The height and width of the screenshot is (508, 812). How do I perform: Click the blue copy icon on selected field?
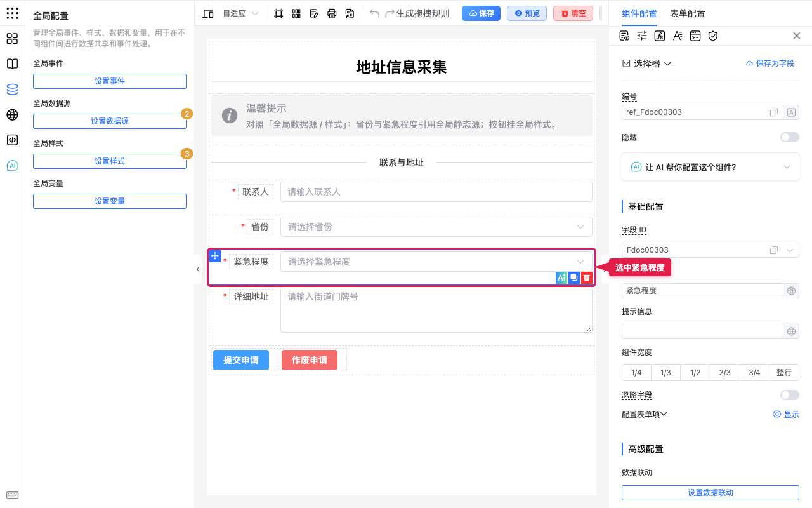pos(574,277)
